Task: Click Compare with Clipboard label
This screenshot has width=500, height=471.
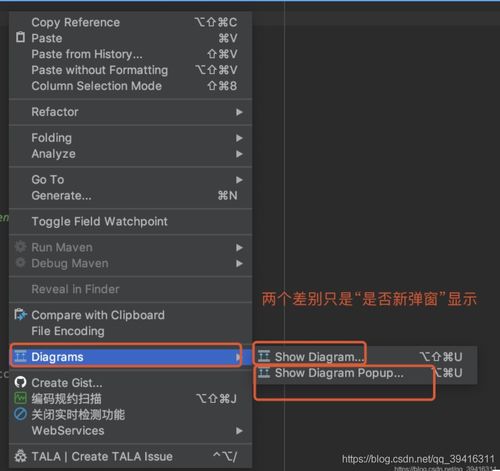Action: coord(98,315)
